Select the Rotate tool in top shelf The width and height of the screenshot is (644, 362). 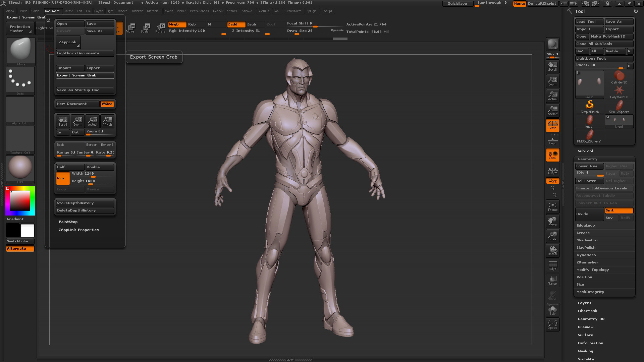point(160,28)
